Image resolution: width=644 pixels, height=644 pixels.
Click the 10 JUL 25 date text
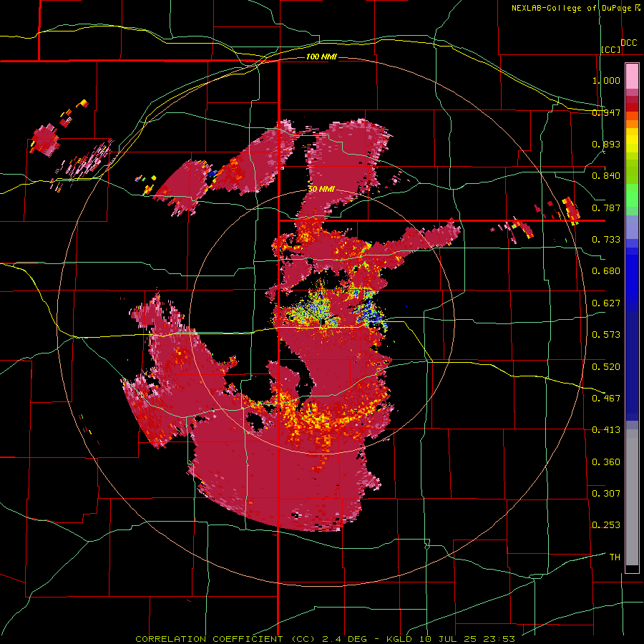click(x=448, y=639)
